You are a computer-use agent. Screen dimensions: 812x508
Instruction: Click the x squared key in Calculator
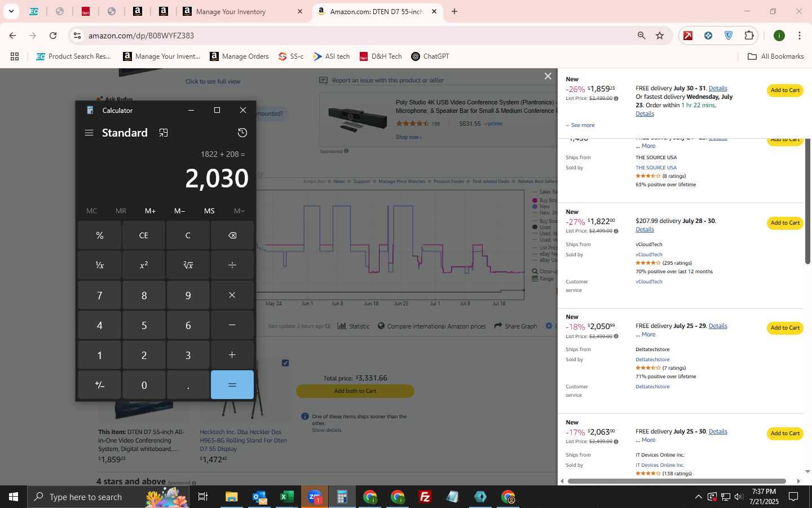pyautogui.click(x=144, y=265)
